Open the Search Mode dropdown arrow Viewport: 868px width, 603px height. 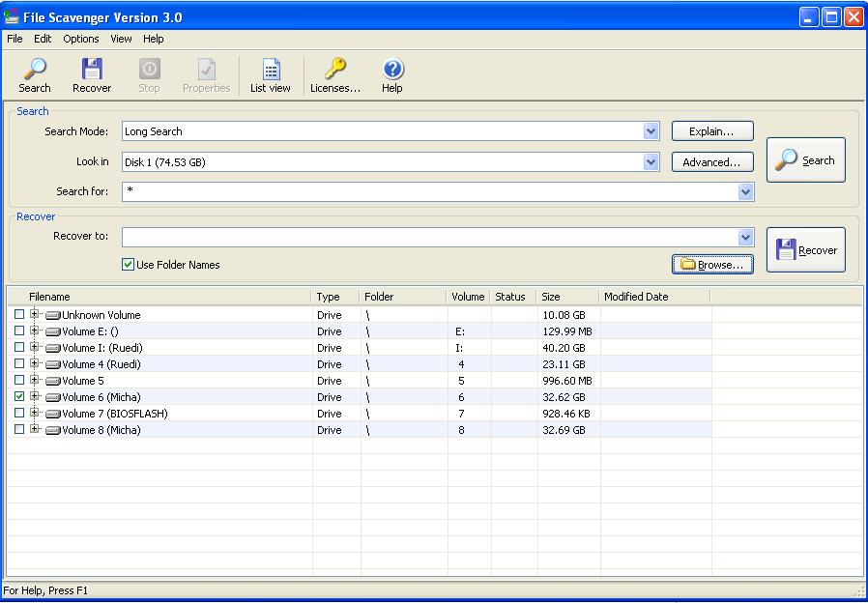[x=651, y=131]
